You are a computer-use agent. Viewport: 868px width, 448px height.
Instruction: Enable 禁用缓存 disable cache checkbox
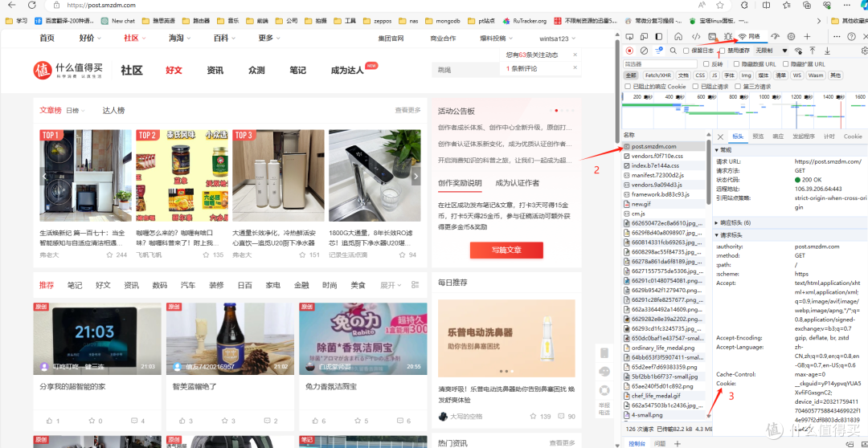pyautogui.click(x=723, y=51)
